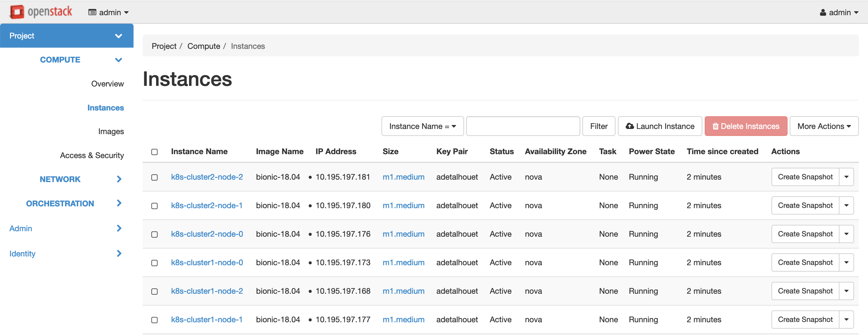
Task: Expand action dropdown for k8s-cluster2-node-1
Action: tap(846, 205)
